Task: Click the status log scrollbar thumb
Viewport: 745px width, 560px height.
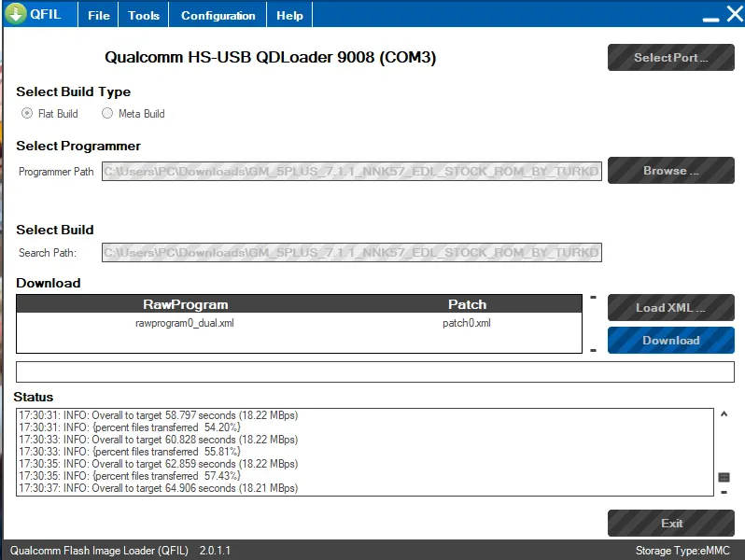Action: point(724,477)
